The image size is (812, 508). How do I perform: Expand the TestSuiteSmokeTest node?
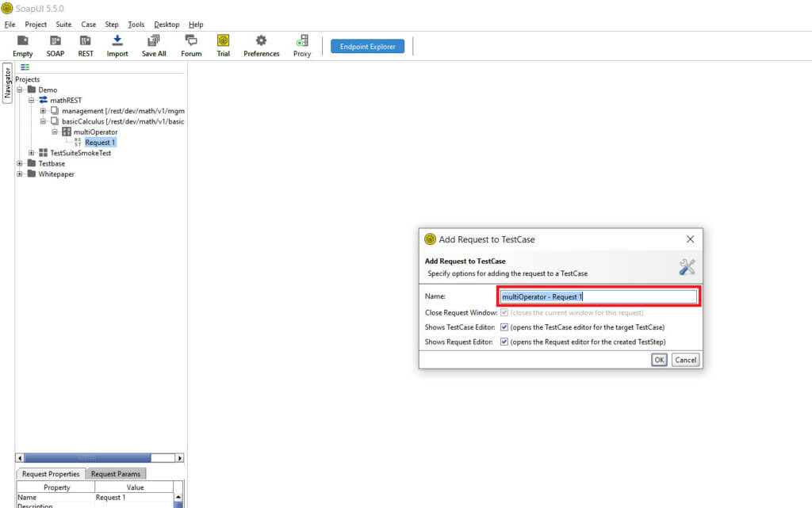pos(30,152)
